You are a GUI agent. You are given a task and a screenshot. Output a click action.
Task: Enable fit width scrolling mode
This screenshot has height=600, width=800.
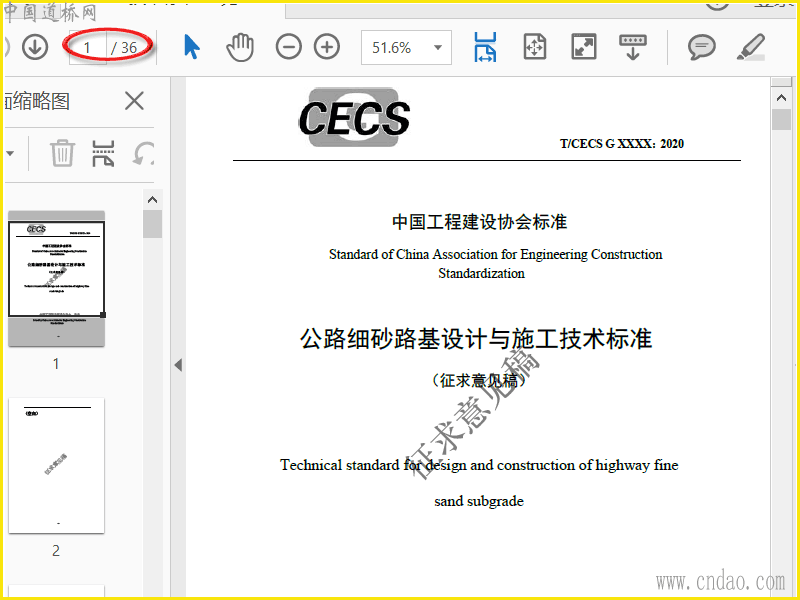point(485,47)
